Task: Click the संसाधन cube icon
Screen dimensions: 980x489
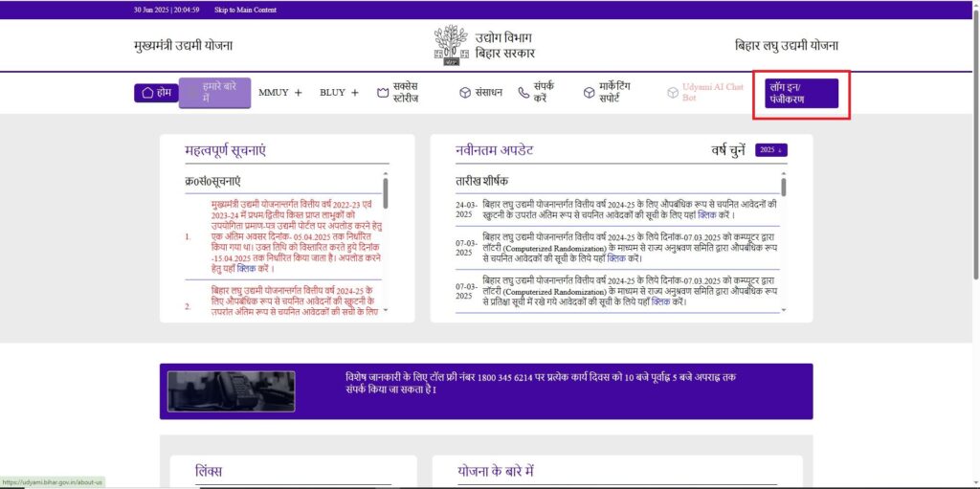Action: coord(465,93)
